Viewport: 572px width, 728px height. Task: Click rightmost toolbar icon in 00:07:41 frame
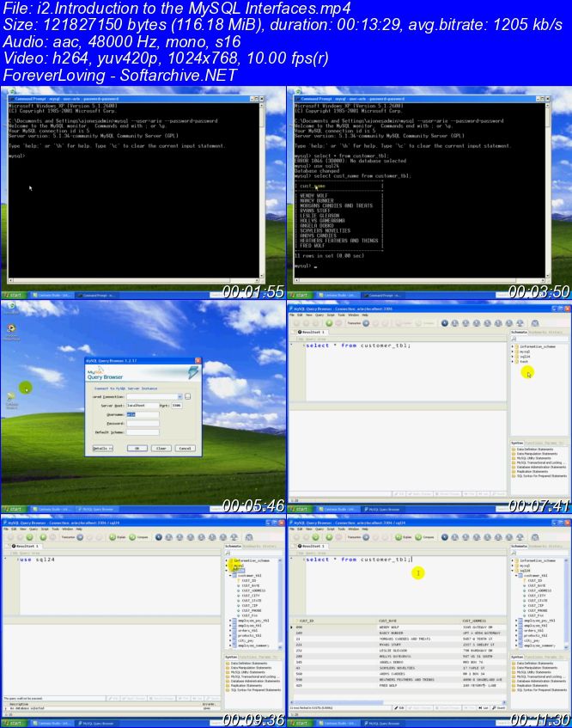(535, 323)
